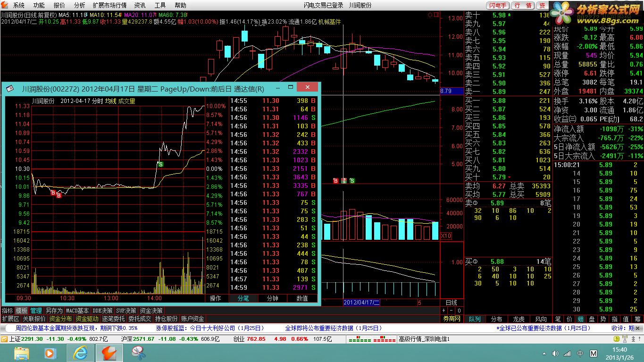Open the 资金分布 tab
This screenshot has height=362, width=644.
(x=61, y=319)
